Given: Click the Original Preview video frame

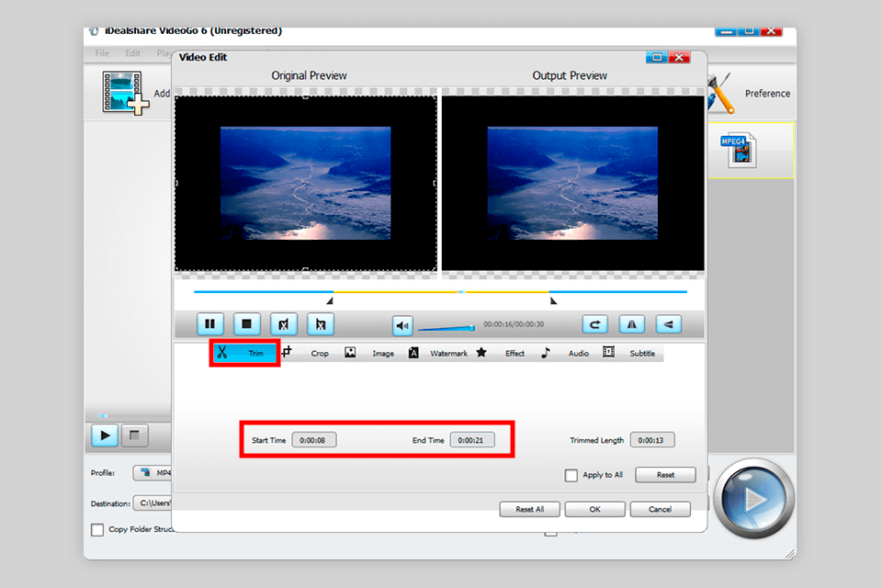Looking at the screenshot, I should click(305, 183).
